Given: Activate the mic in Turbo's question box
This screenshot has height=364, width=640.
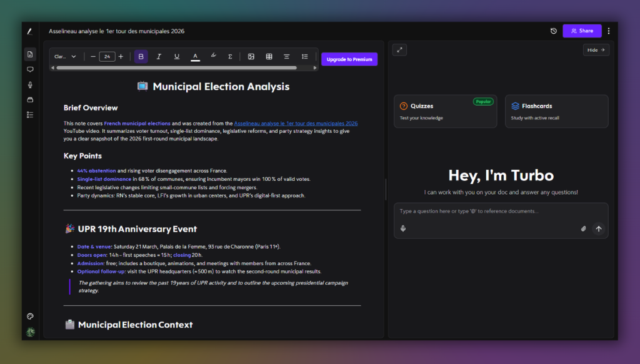Looking at the screenshot, I should [403, 228].
